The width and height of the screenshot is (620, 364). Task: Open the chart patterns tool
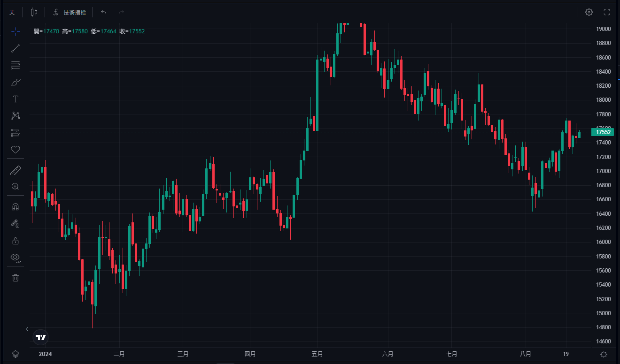tap(15, 116)
